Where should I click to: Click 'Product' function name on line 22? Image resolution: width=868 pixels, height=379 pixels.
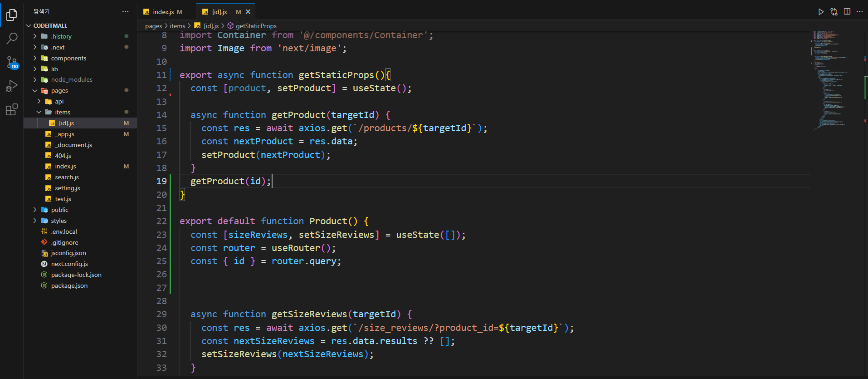(x=328, y=221)
